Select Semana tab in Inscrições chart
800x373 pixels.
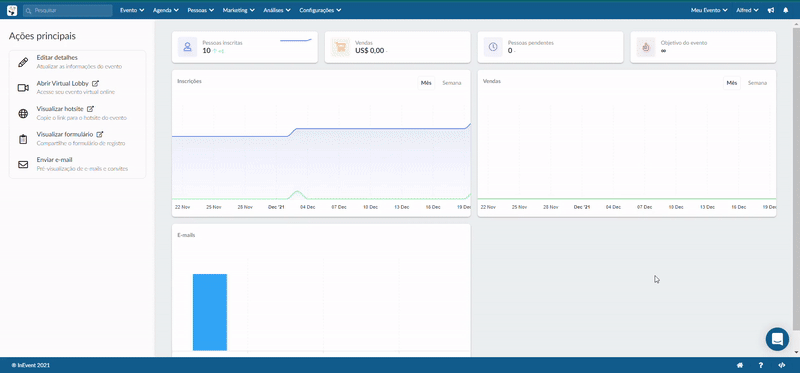pos(452,83)
